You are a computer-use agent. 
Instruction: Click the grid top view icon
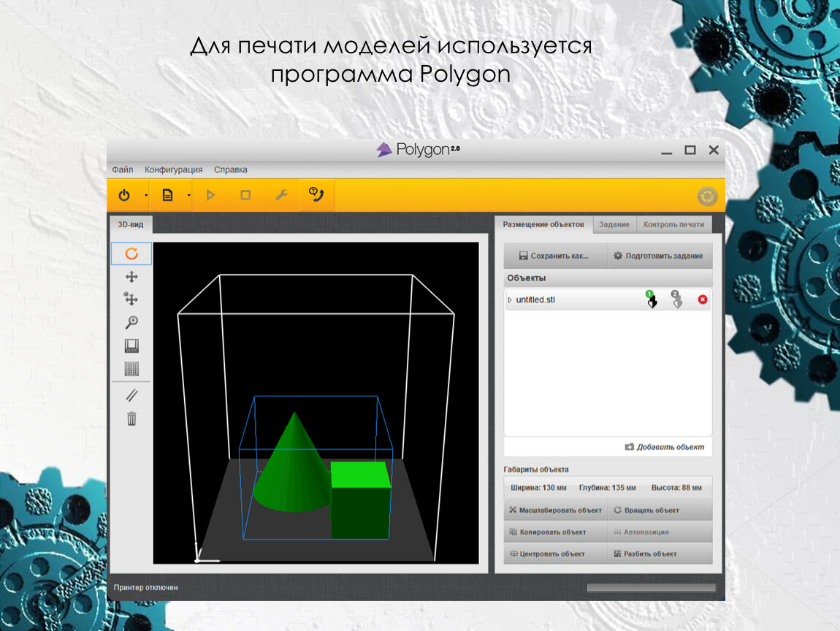pos(131,369)
